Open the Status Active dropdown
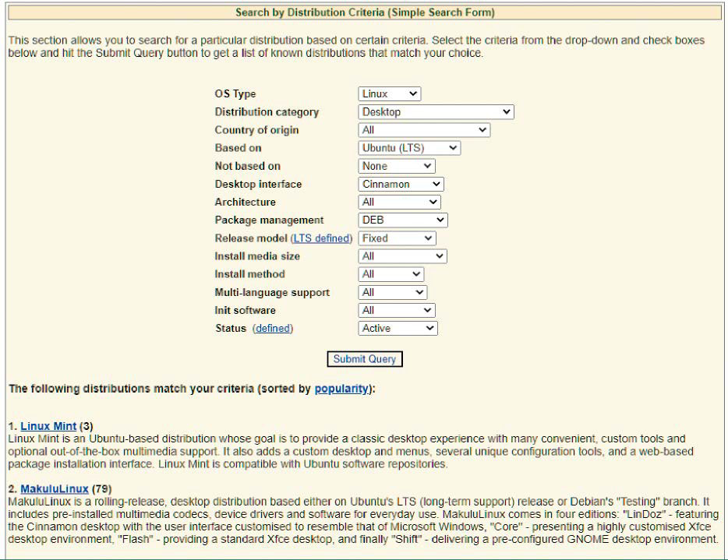The width and height of the screenshot is (728, 560). pyautogui.click(x=398, y=329)
